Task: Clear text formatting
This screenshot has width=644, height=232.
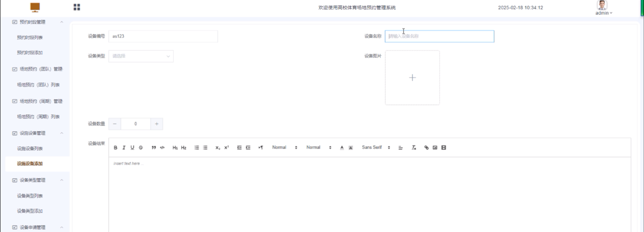Action: coord(414,148)
